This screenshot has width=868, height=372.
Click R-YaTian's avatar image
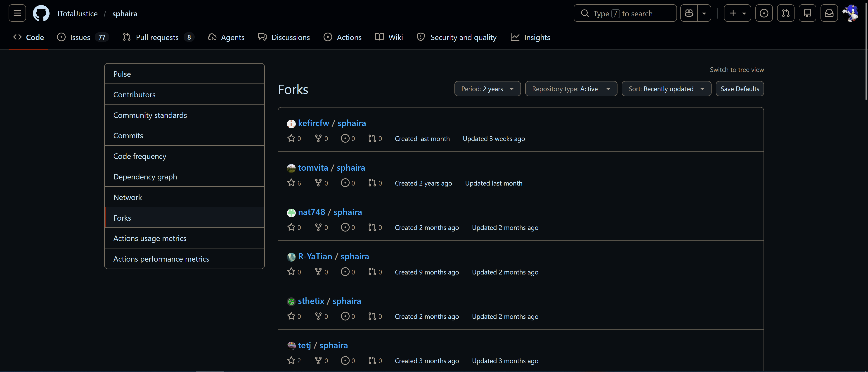click(x=291, y=257)
